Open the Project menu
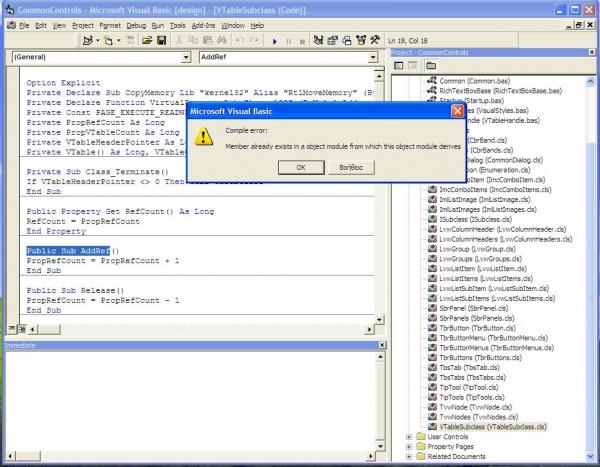600x467 pixels. 83,26
